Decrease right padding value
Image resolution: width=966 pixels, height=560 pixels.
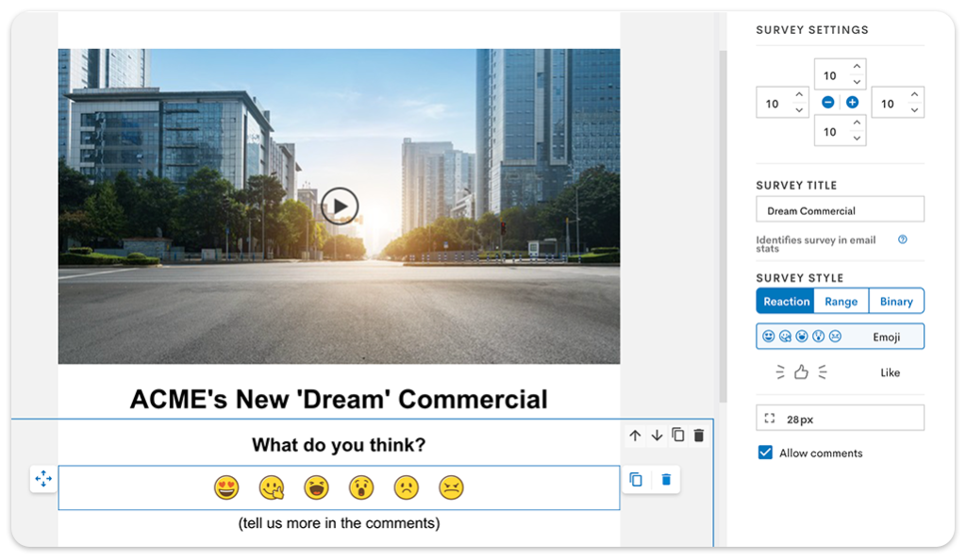915,110
